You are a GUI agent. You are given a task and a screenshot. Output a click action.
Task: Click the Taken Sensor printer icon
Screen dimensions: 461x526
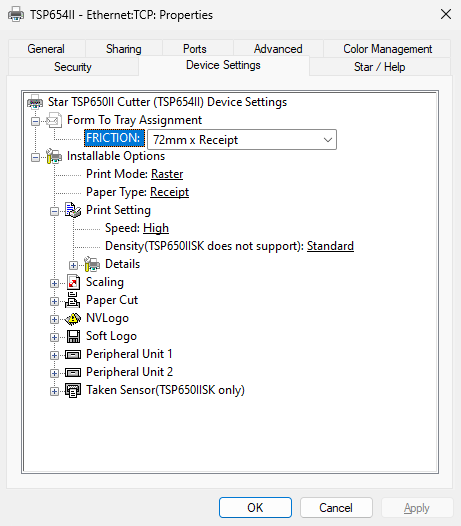73,390
